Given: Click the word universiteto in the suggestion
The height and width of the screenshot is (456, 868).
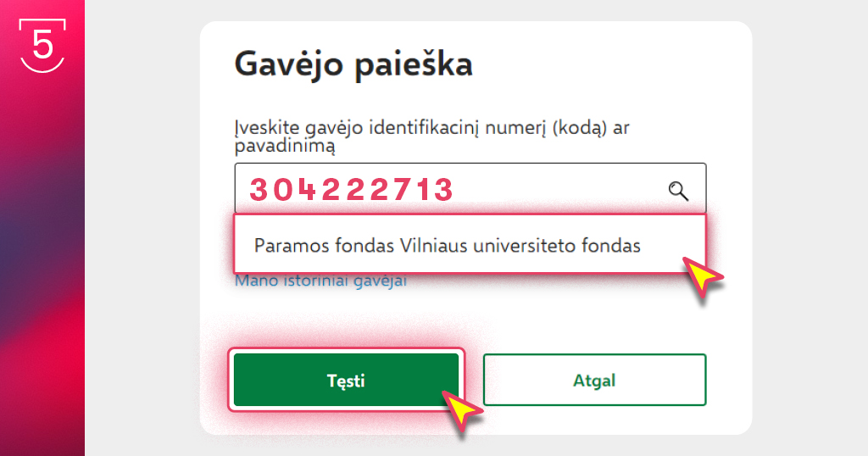Looking at the screenshot, I should pos(524,245).
